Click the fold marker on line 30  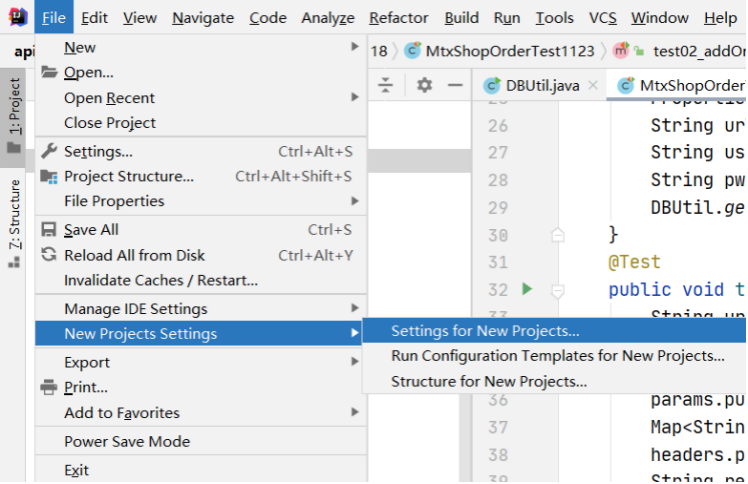[x=558, y=235]
